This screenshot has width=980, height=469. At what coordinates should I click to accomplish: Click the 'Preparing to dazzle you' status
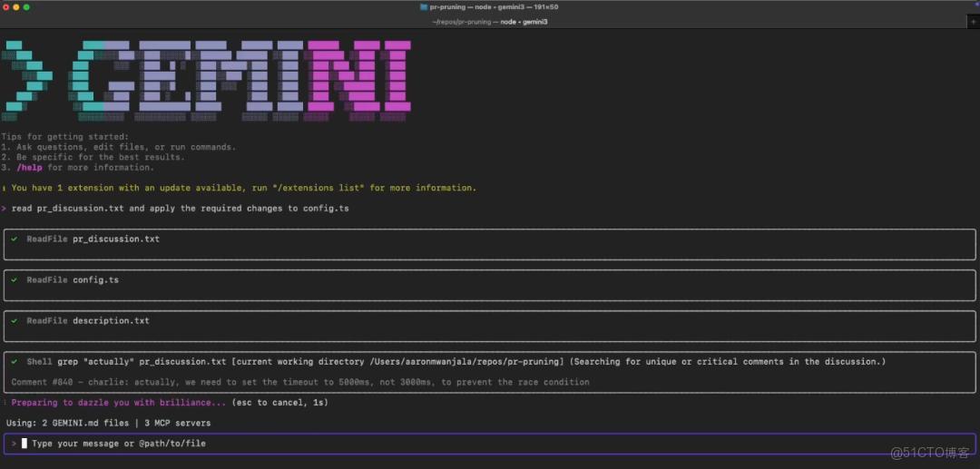[x=119, y=402]
